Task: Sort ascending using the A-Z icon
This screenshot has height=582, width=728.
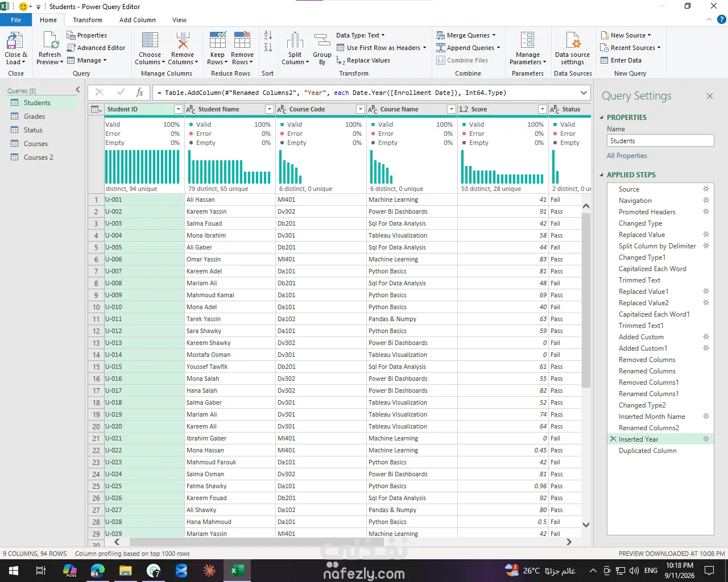Action: (268, 35)
